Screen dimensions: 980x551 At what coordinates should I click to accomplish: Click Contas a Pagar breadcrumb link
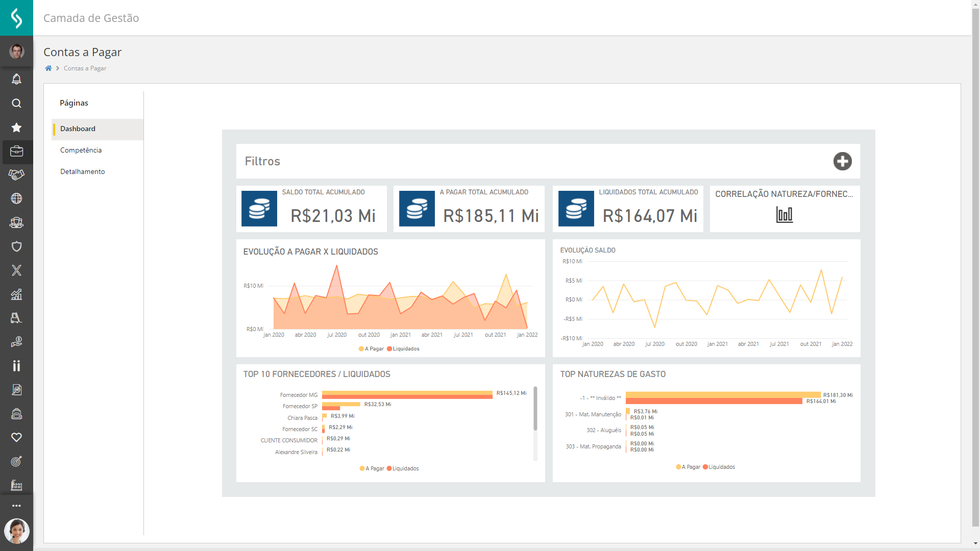click(85, 68)
